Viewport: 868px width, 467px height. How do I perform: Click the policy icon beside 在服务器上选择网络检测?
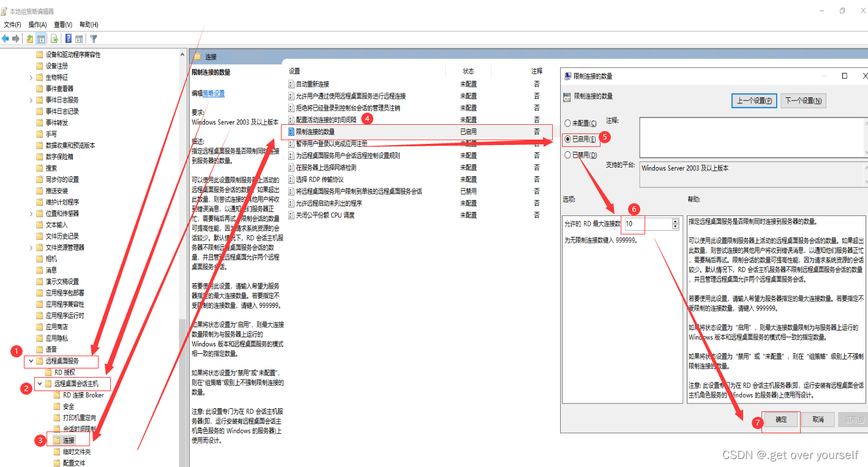click(x=291, y=167)
